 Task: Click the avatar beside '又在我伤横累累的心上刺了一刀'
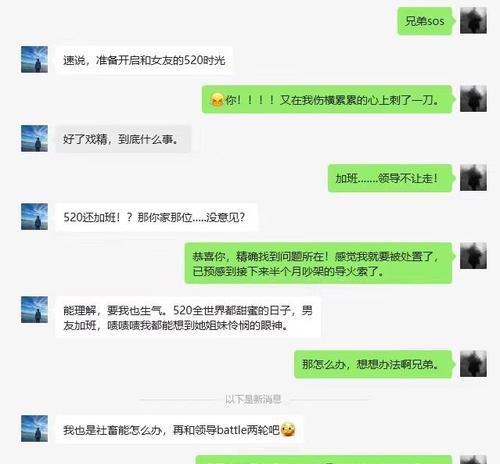coord(473,99)
